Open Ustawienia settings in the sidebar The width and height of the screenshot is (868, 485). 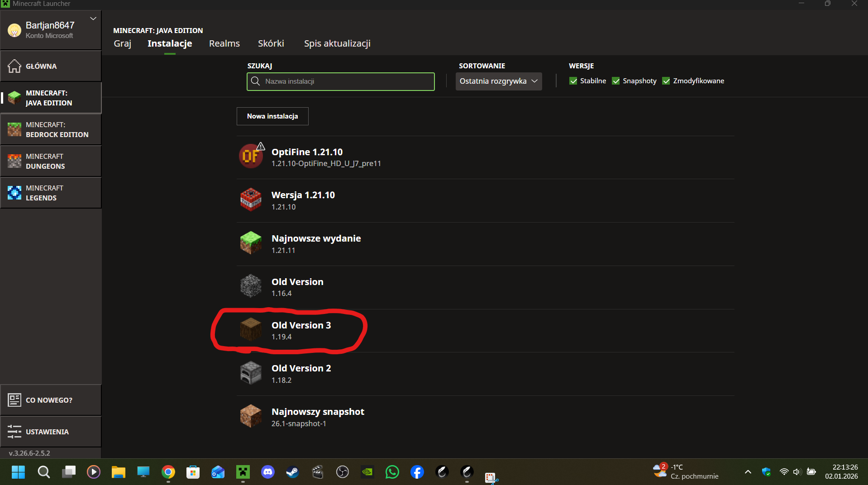tap(51, 432)
